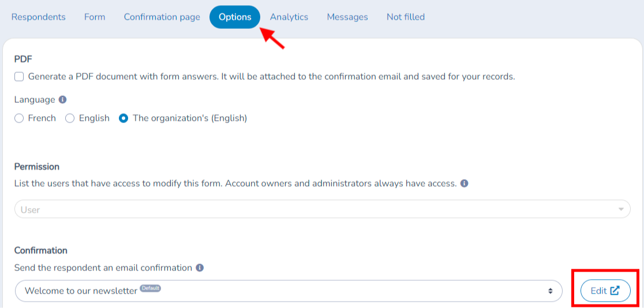
Task: Click the confirmation email select arrows
Action: pos(551,291)
